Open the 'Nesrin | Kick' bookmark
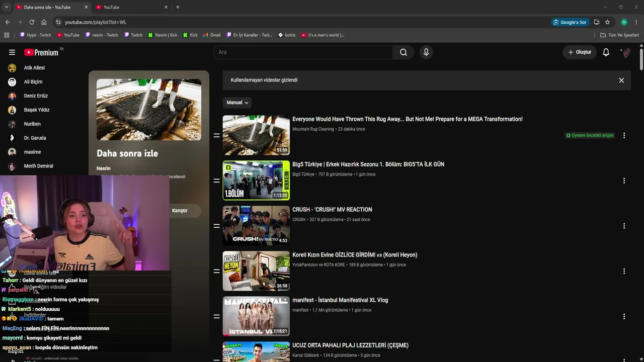Screen dimensions: 644x362 coord(163,35)
